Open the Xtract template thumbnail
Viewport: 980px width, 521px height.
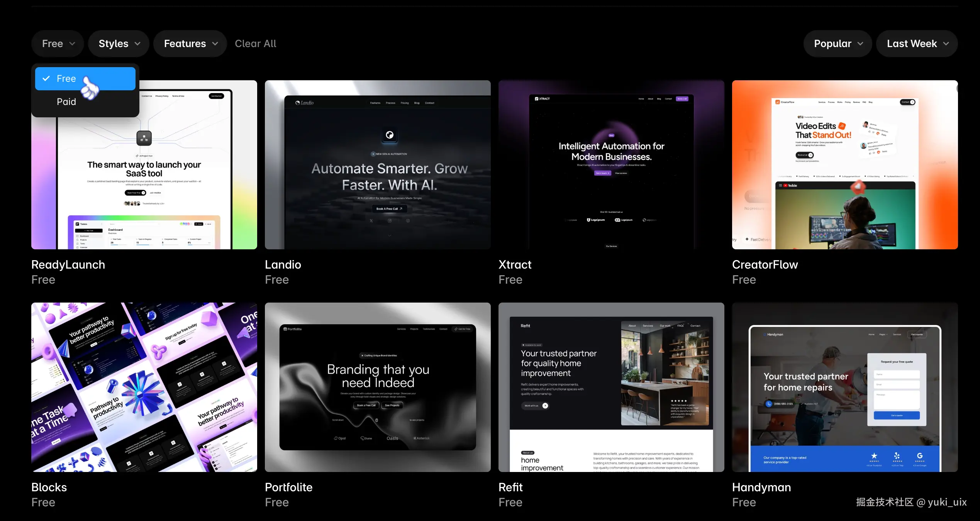[611, 165]
